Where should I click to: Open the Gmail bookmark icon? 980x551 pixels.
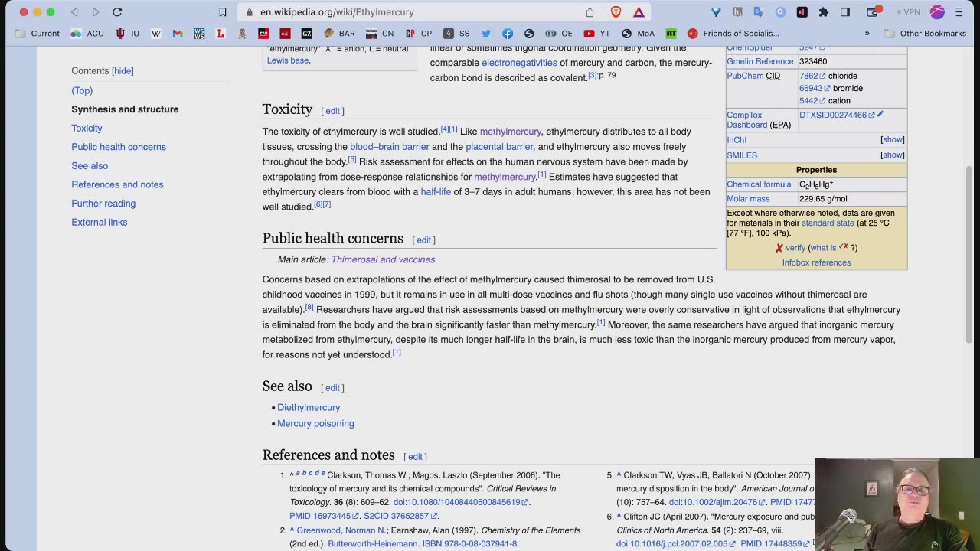click(x=178, y=34)
